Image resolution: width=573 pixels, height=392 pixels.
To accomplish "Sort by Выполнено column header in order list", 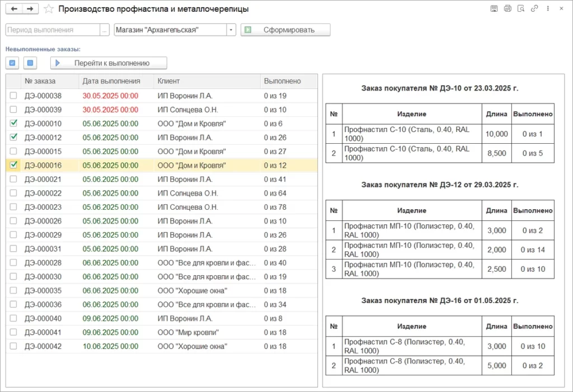I will click(289, 81).
